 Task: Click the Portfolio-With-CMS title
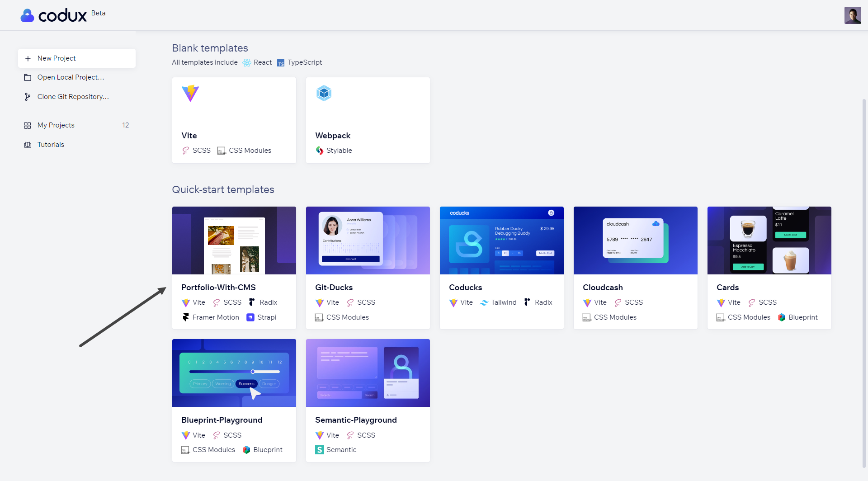pyautogui.click(x=218, y=288)
